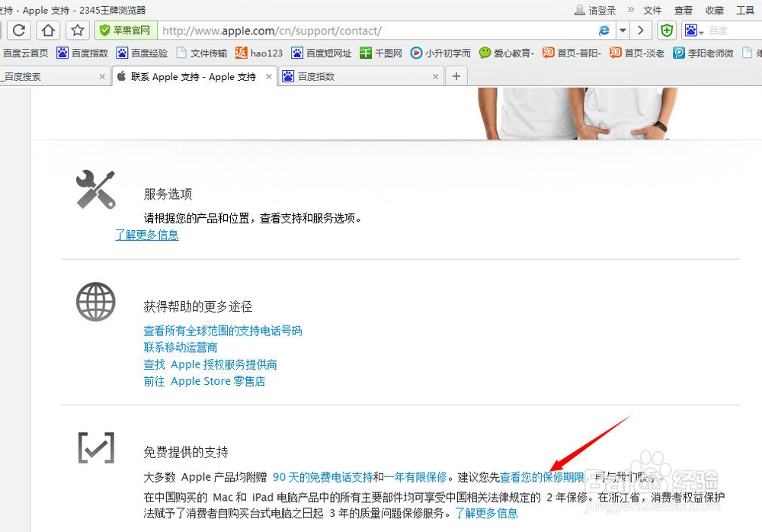Screen dimensions: 762x532
Task: Open the hao123 bookmark
Action: (x=259, y=53)
